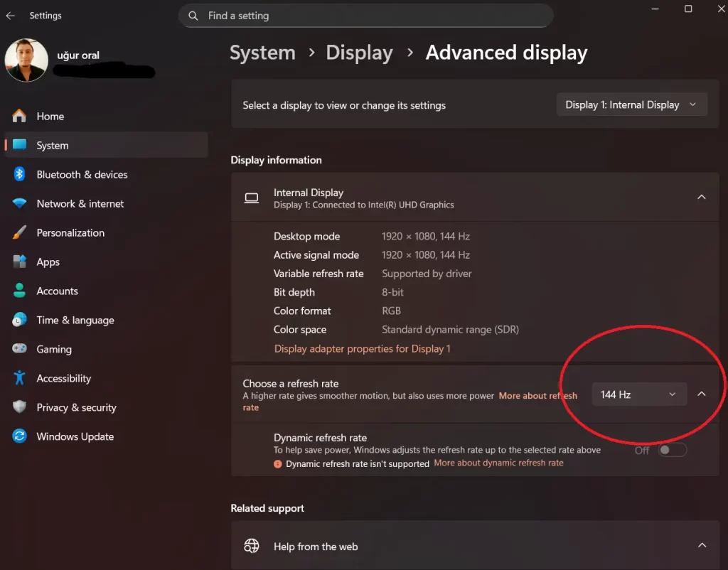This screenshot has width=728, height=570.
Task: Open Accounts using the person icon
Action: tap(19, 291)
